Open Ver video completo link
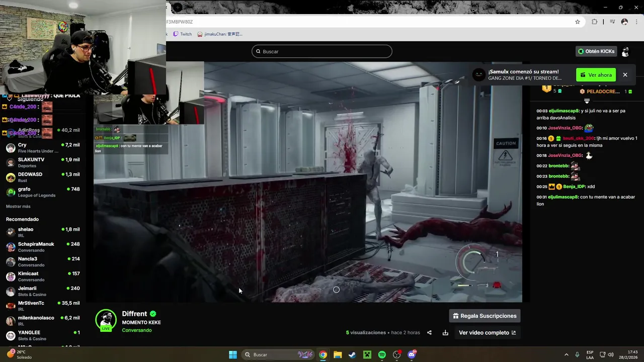Viewport: 644px width, 362px height. pyautogui.click(x=487, y=332)
